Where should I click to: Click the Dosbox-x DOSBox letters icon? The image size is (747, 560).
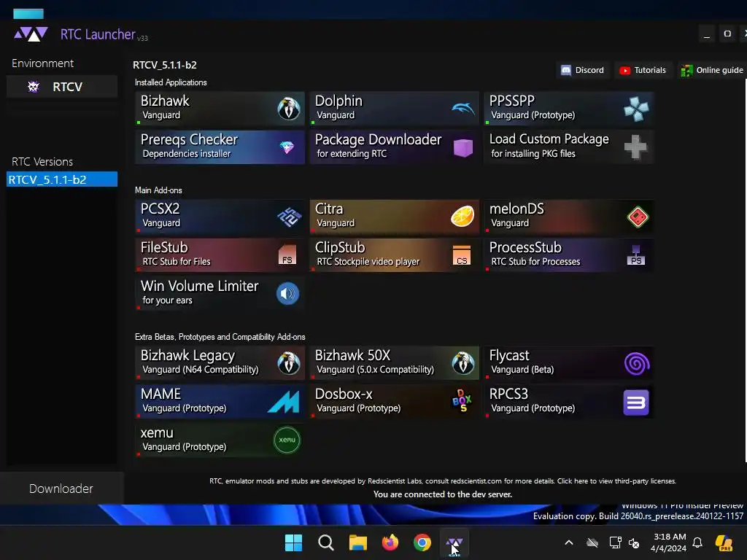point(462,401)
